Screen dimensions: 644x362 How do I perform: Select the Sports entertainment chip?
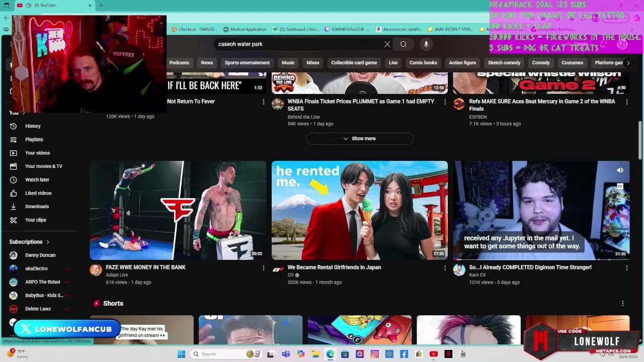pyautogui.click(x=247, y=63)
